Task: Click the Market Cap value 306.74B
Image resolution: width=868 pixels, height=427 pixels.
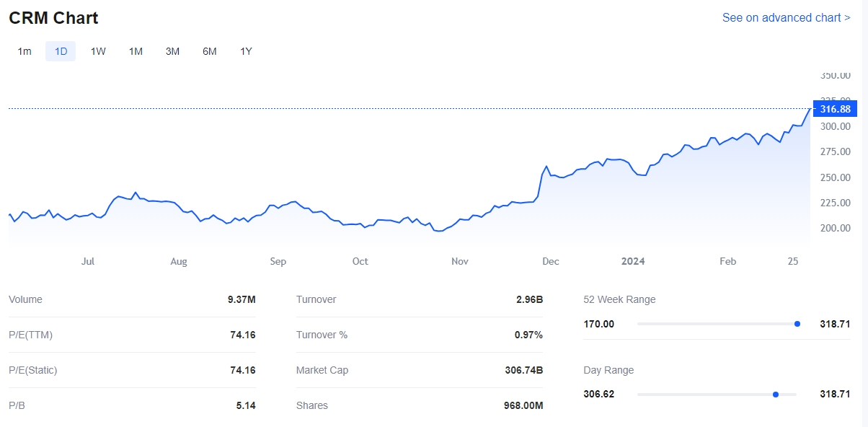Action: tap(523, 370)
